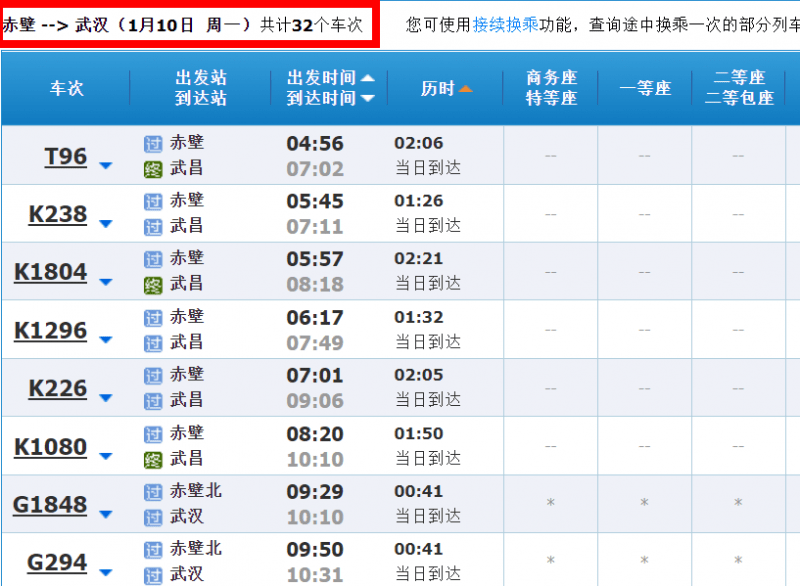Click the 商务座 特等座 column header
The height and width of the screenshot is (586, 800).
(x=551, y=88)
